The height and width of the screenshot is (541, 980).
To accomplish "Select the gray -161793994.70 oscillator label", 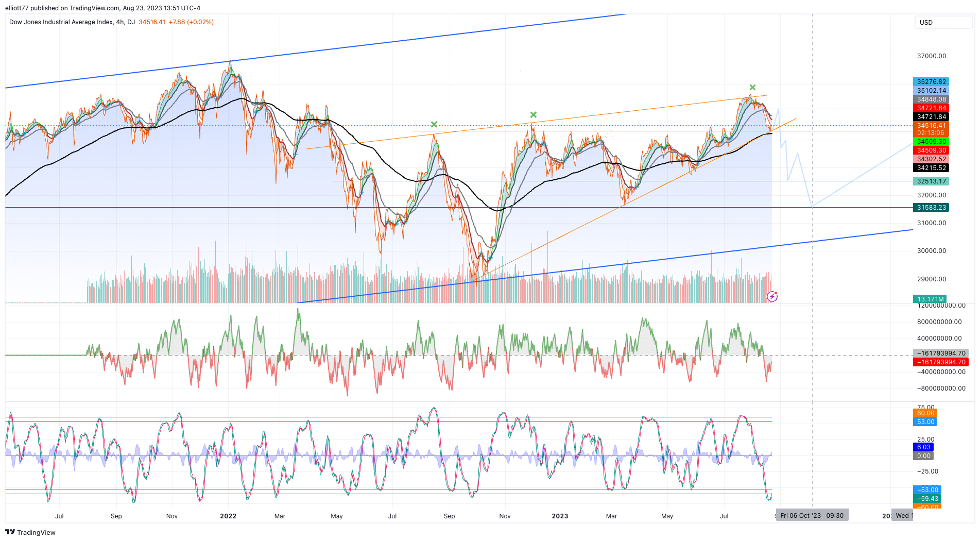I will 940,353.
